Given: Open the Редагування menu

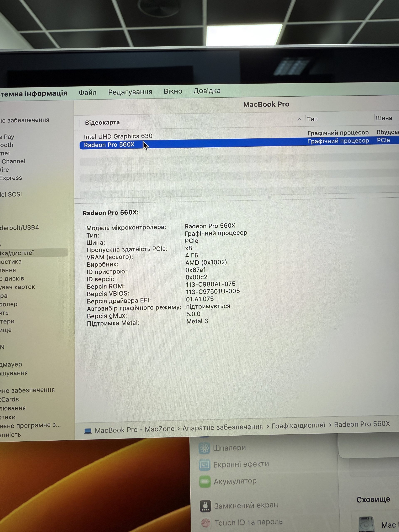Looking at the screenshot, I should click(130, 92).
